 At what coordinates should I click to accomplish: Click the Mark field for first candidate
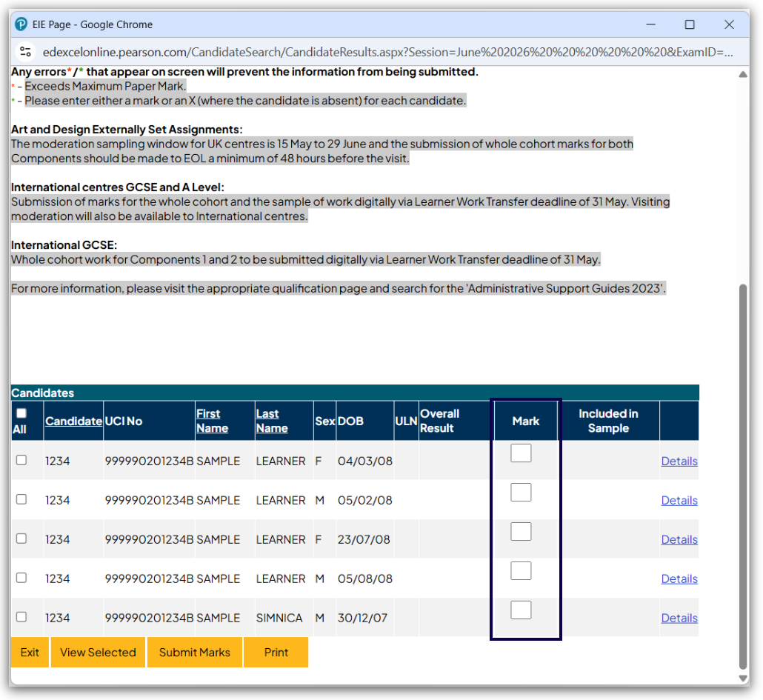(x=521, y=453)
